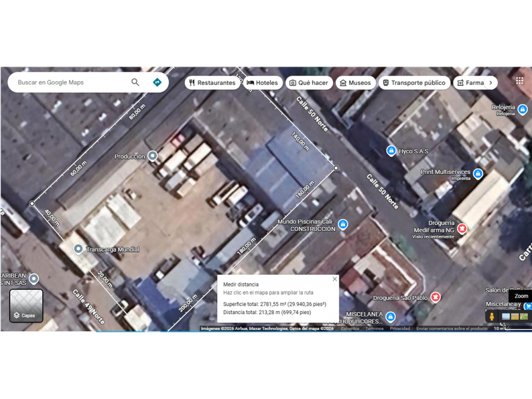
Task: Open the Privacidad link in footer
Action: 400,329
